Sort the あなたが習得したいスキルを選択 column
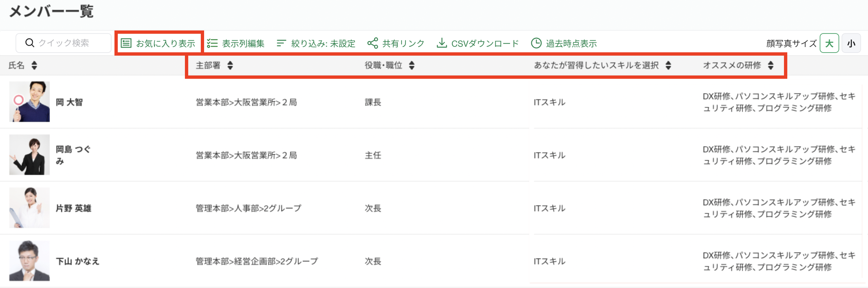Image resolution: width=868 pixels, height=288 pixels. click(669, 65)
